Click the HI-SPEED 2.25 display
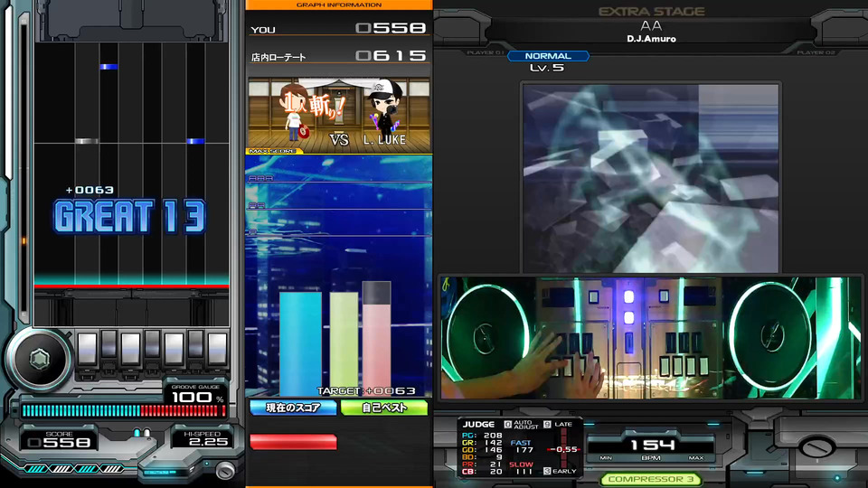 202,438
